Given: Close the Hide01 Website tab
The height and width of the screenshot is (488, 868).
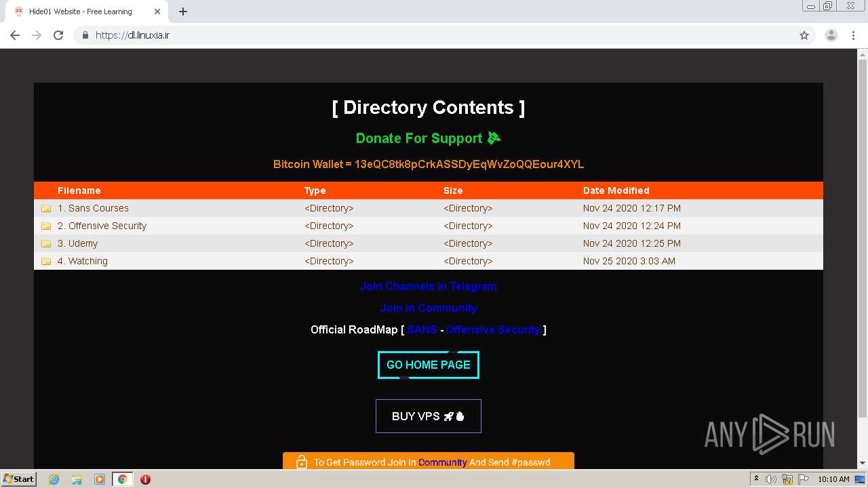Looking at the screenshot, I should point(157,12).
